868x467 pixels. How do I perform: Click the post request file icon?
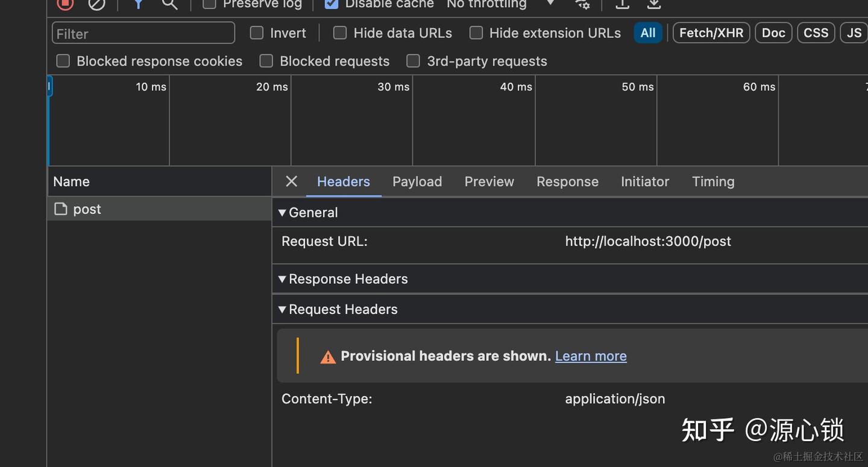tap(60, 209)
